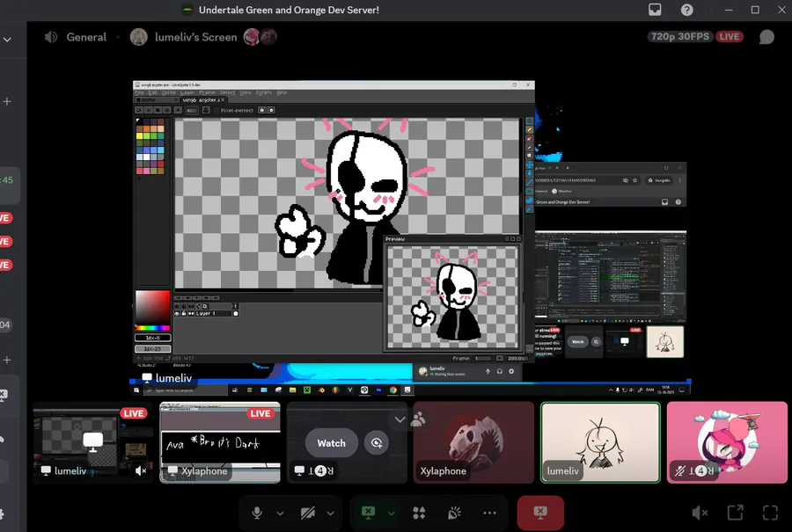This screenshot has height=532, width=792.
Task: Stop sharing your screen (green button)
Action: (368, 513)
